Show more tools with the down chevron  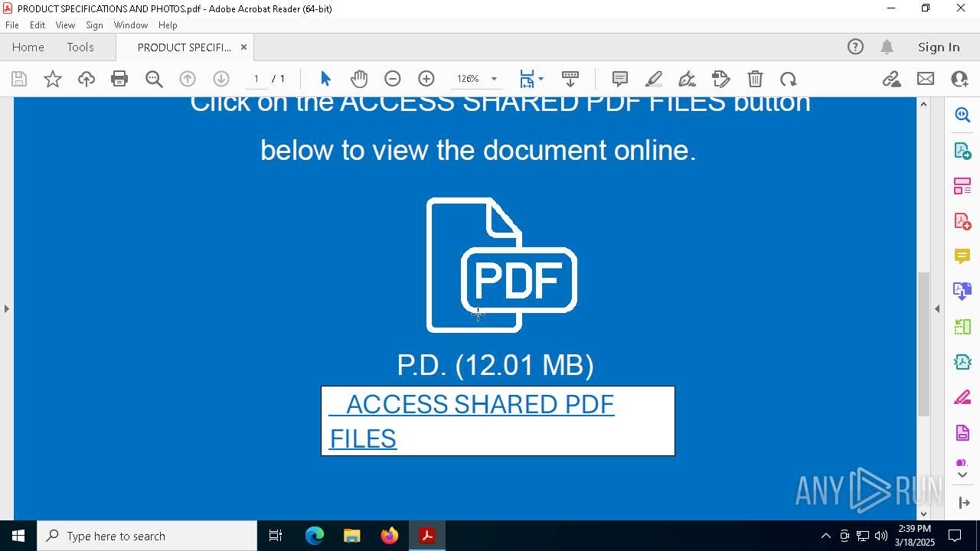click(962, 475)
